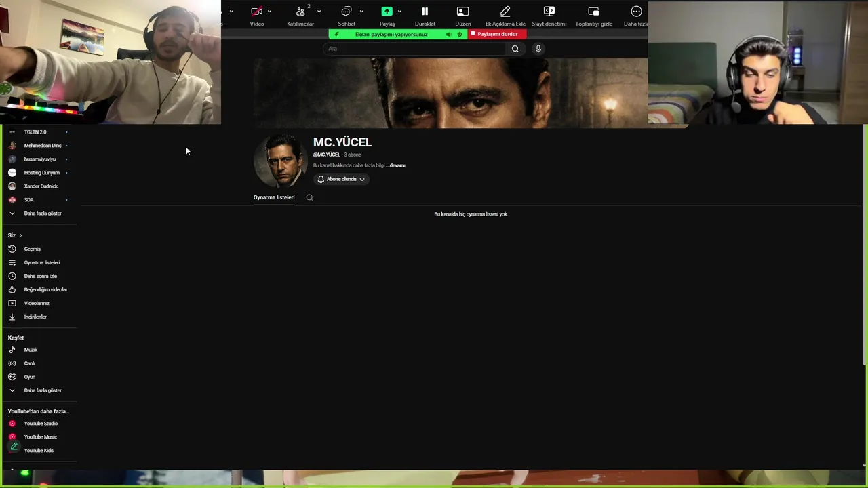Screen dimensions: 868x488
Task: Open the TGLTN 2.0 subscription
Action: coord(38,132)
